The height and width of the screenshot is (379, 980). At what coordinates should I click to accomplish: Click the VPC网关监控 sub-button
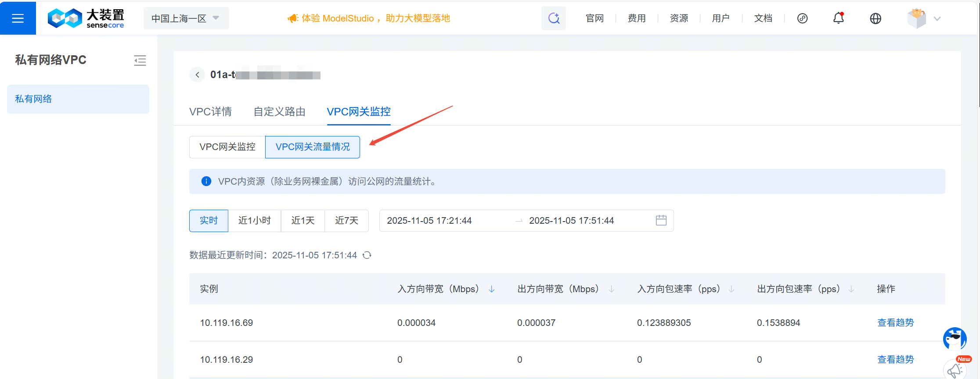(x=227, y=147)
